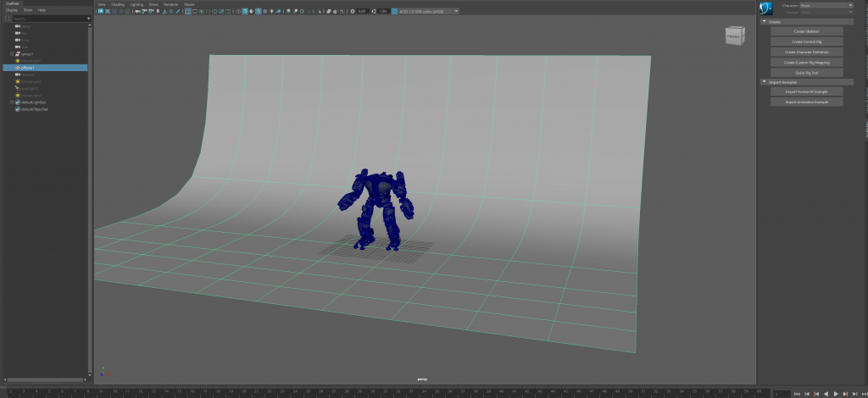Image resolution: width=868 pixels, height=398 pixels.
Task: Click the bookmarks toolbar icon
Action: click(158, 11)
